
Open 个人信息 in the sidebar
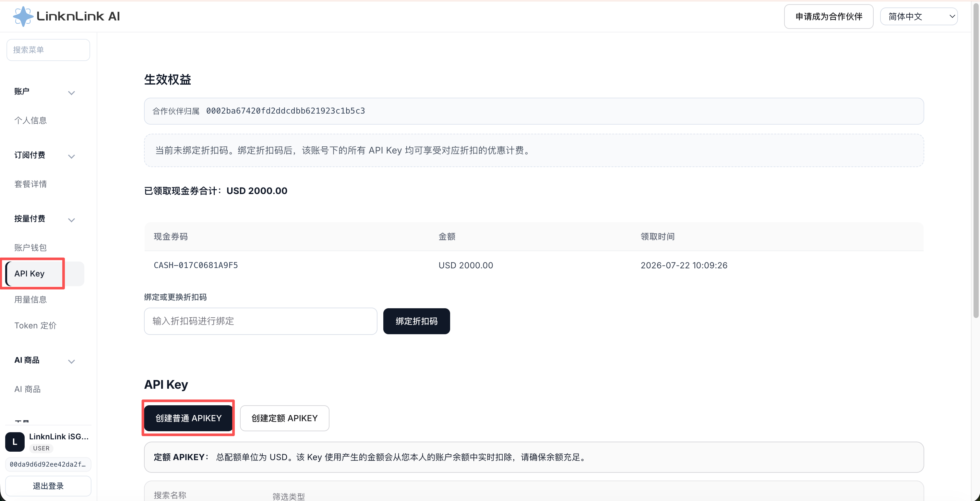pyautogui.click(x=30, y=120)
